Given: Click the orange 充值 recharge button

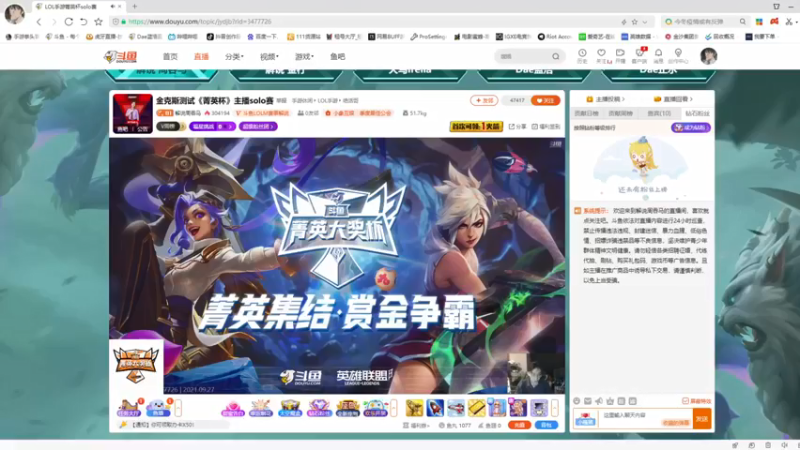Looking at the screenshot, I should [519, 425].
